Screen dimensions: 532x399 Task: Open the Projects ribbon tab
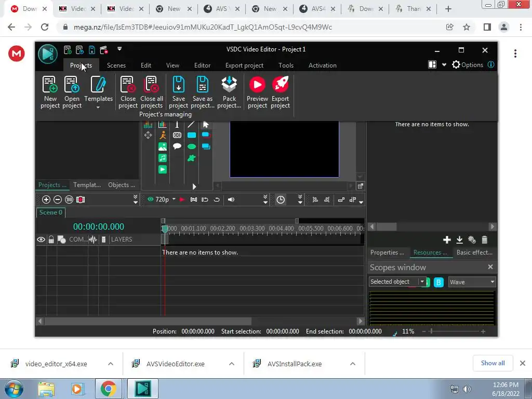(81, 65)
